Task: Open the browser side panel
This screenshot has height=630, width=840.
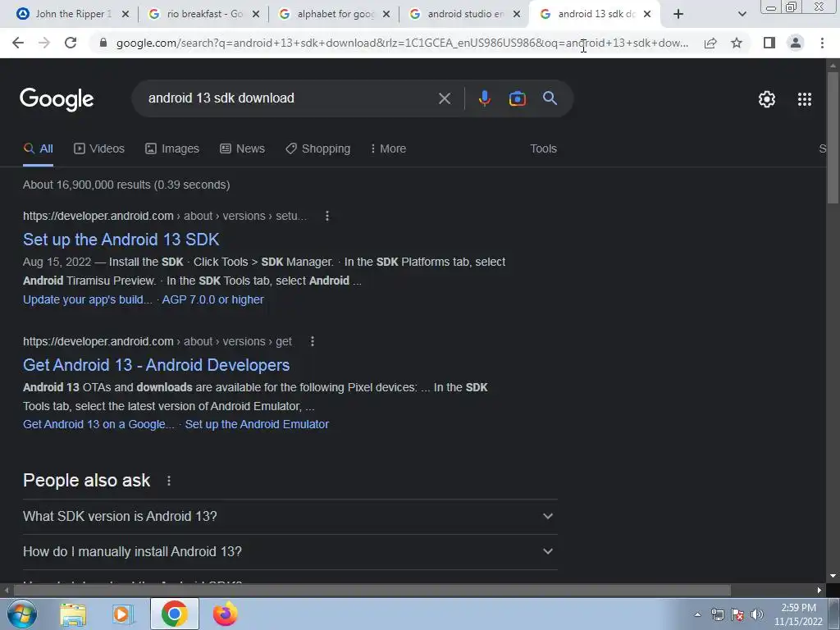Action: [769, 43]
